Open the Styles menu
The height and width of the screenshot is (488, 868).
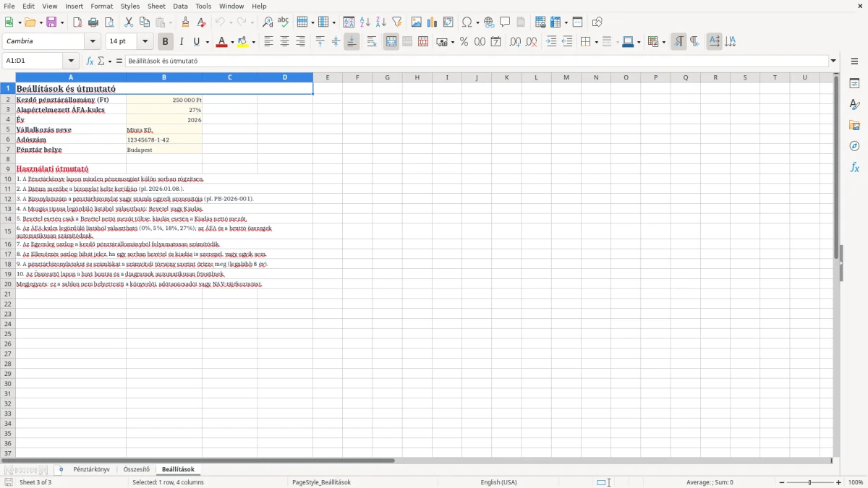pyautogui.click(x=130, y=6)
